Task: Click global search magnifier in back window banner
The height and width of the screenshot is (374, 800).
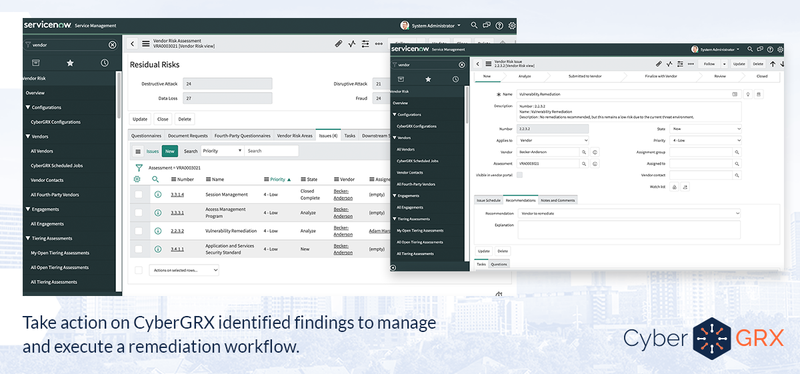Action: [x=474, y=25]
